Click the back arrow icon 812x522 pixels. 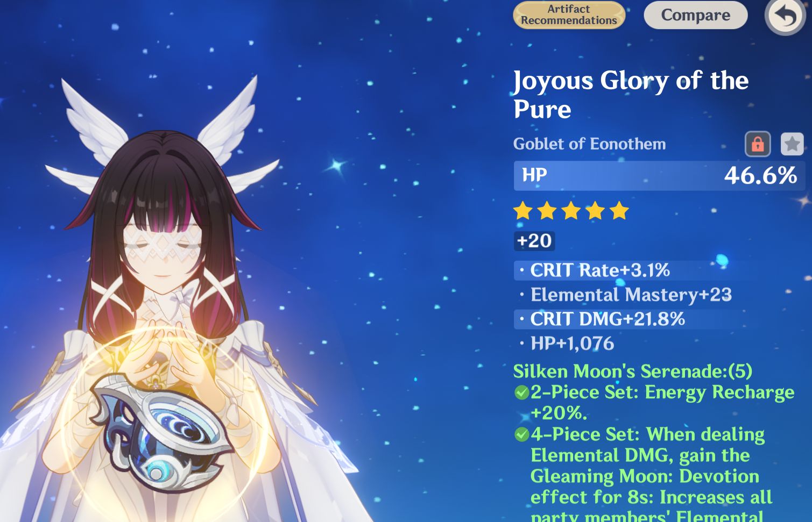point(785,16)
